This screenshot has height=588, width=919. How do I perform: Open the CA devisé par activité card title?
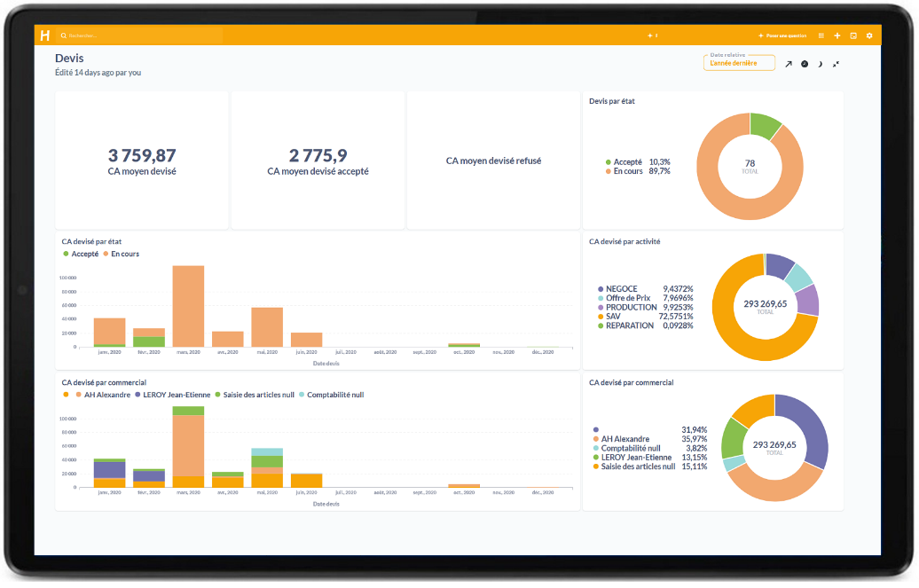[624, 240]
